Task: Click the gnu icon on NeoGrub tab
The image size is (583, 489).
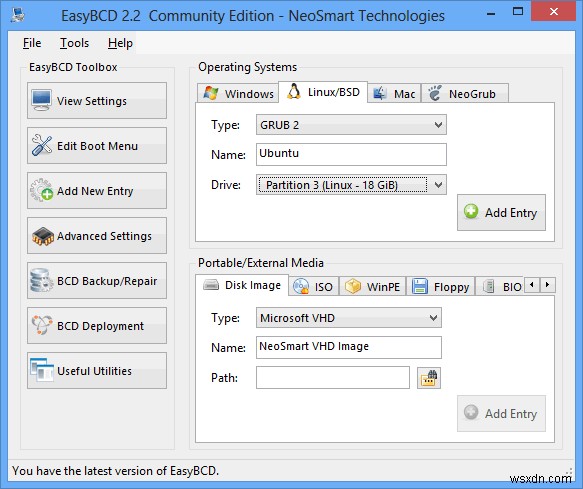Action: click(435, 93)
